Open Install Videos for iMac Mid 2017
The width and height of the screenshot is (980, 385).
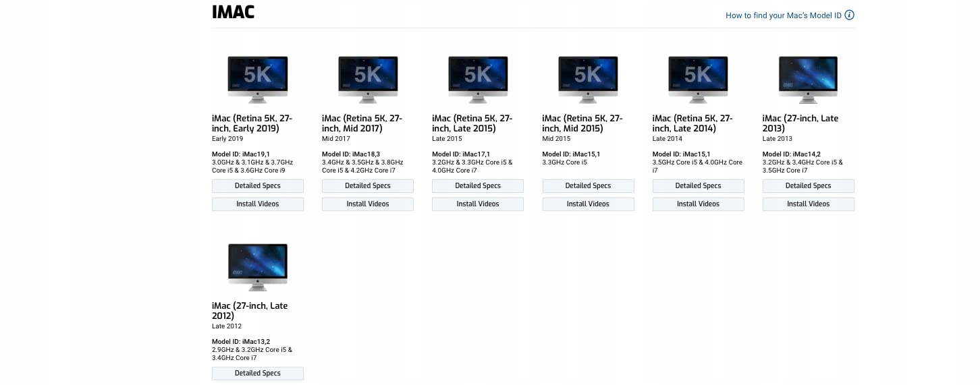(x=368, y=204)
